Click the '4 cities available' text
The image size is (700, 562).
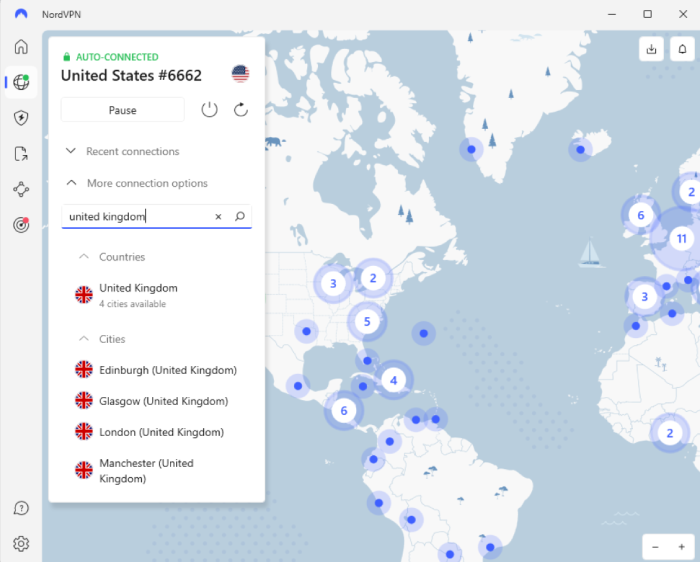(133, 304)
